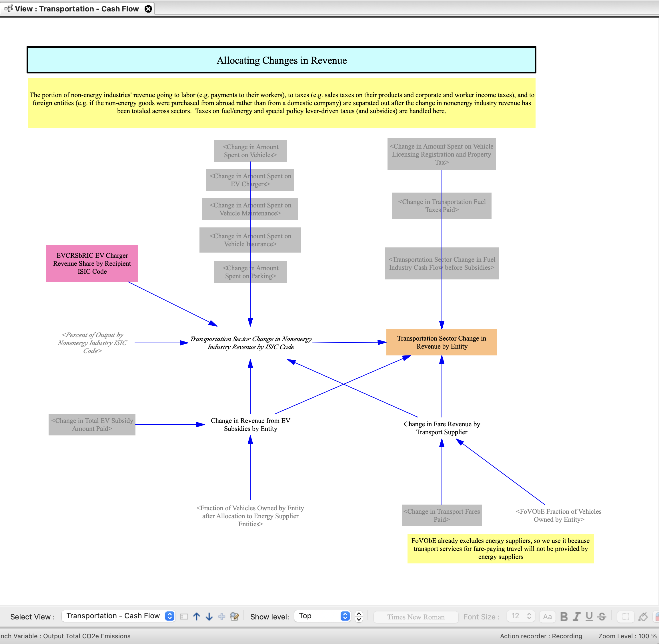The width and height of the screenshot is (659, 644).
Task: Toggle strikethrough formatting
Action: click(602, 616)
